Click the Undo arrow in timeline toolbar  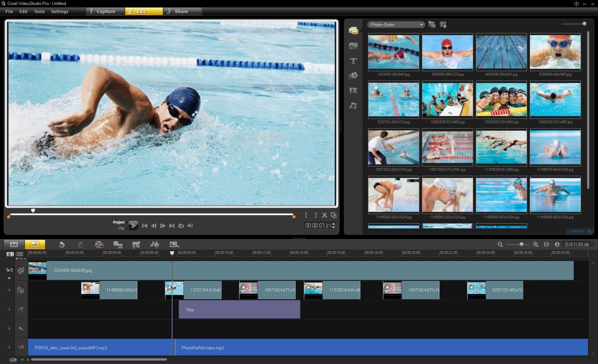[62, 245]
